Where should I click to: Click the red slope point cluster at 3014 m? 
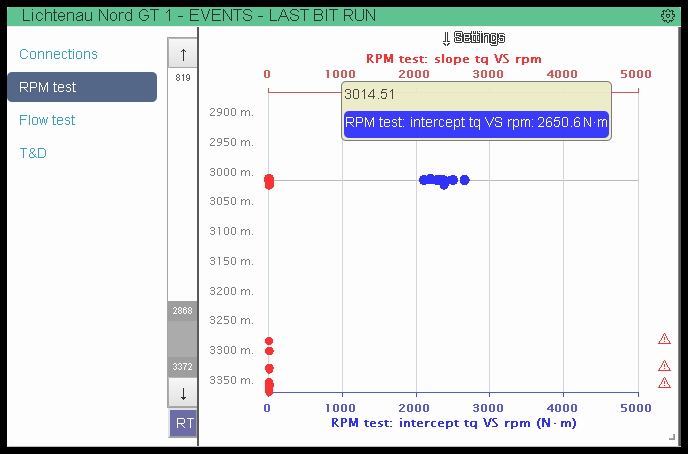point(269,182)
